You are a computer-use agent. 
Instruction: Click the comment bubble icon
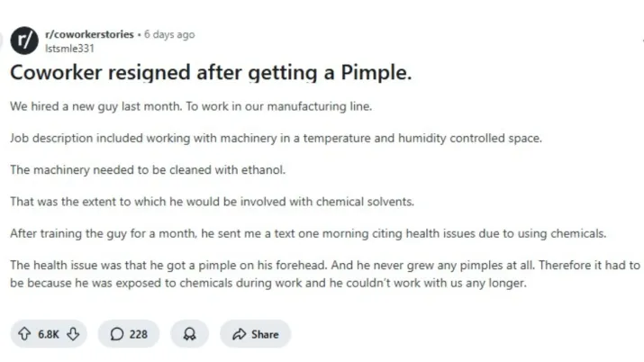pos(116,334)
